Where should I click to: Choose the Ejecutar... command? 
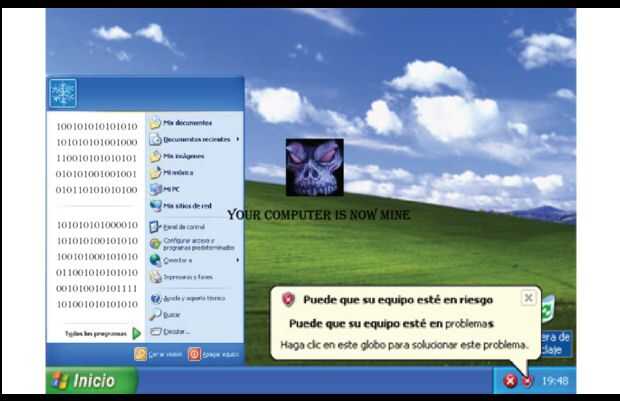coord(170,331)
